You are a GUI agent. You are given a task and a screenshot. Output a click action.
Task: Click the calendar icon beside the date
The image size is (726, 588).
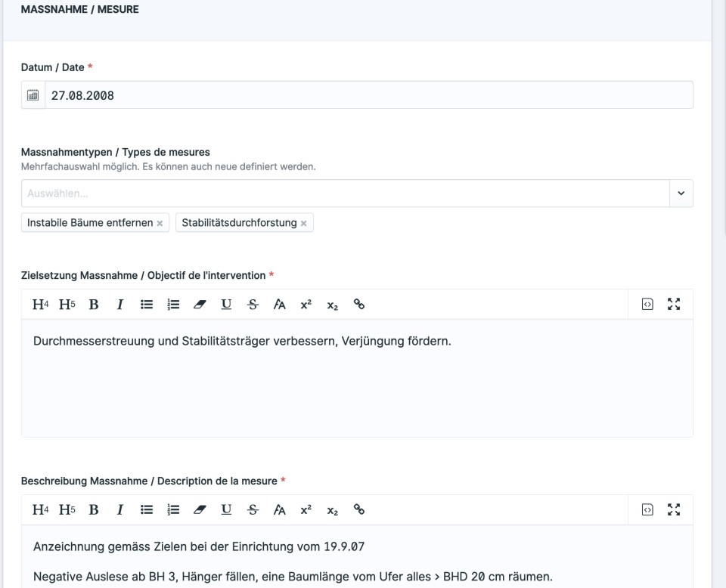(33, 95)
